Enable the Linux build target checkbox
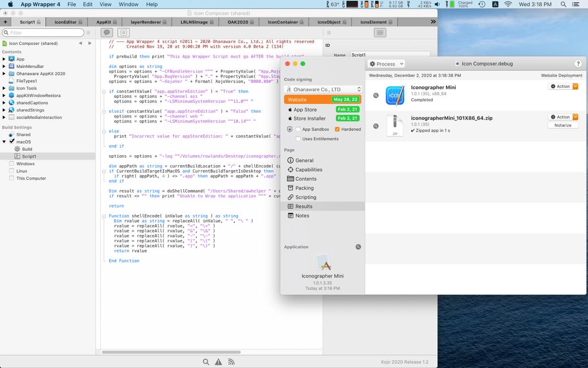 click(12, 171)
